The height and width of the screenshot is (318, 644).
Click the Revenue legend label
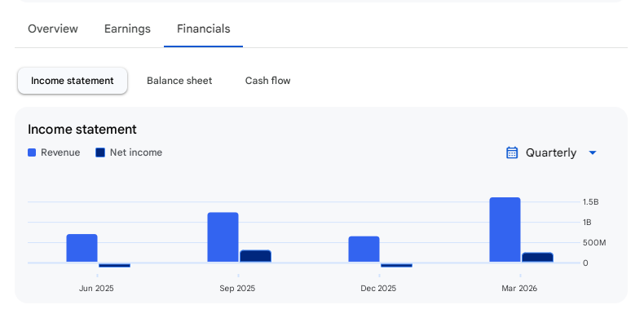60,152
